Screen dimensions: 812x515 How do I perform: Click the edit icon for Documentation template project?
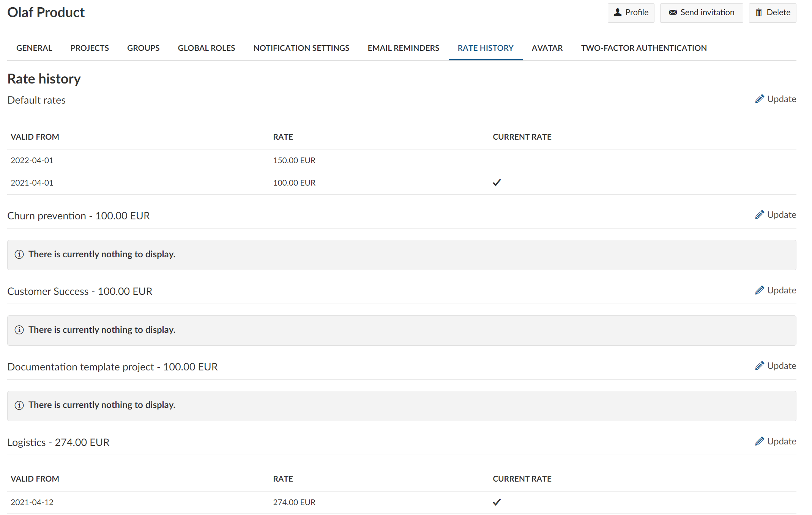(759, 366)
